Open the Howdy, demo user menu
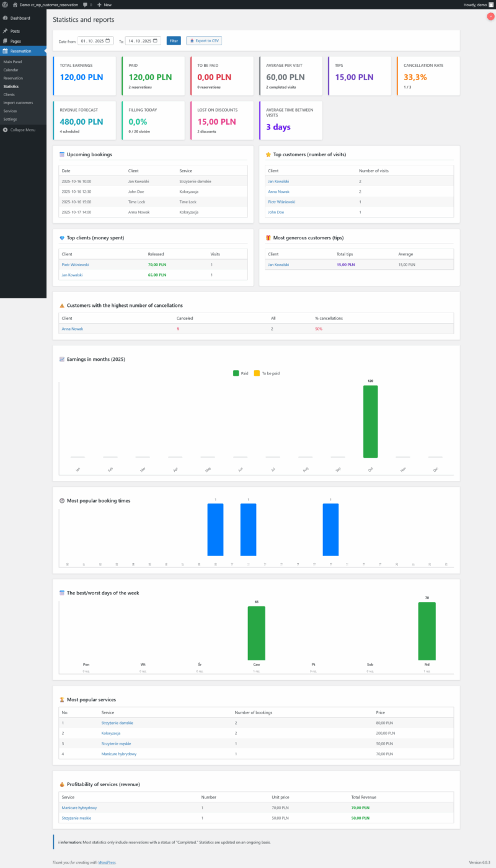Viewport: 496px width, 868px height. coord(477,4)
